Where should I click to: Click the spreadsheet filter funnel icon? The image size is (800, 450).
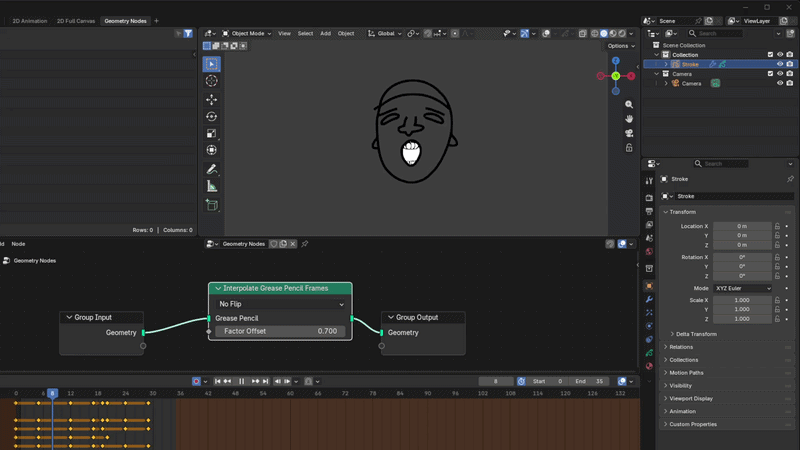coord(188,34)
